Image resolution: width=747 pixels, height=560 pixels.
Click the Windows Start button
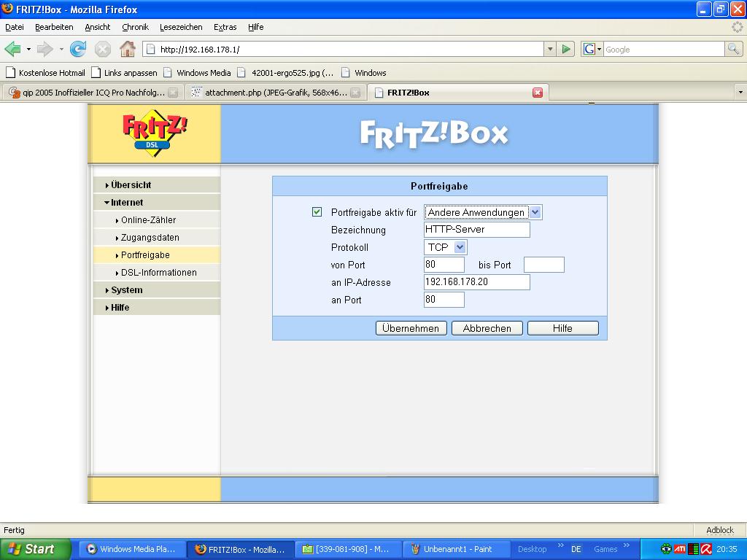[x=35, y=549]
